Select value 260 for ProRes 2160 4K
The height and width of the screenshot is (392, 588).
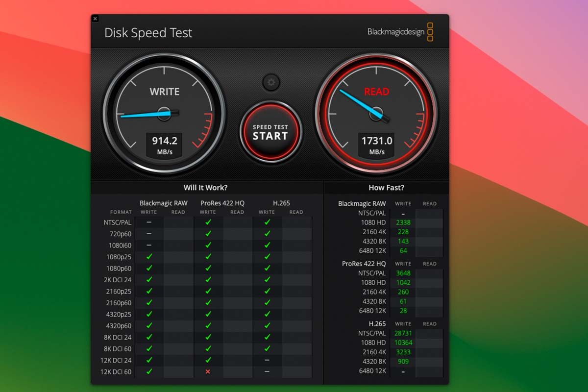click(x=403, y=292)
